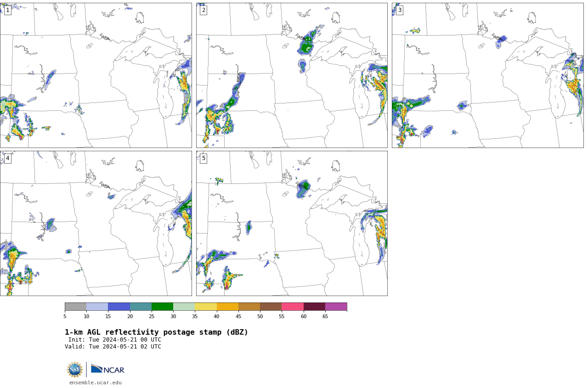Click the blue 15-20 dBZ swatch
This screenshot has height=388, width=588.
119,307
